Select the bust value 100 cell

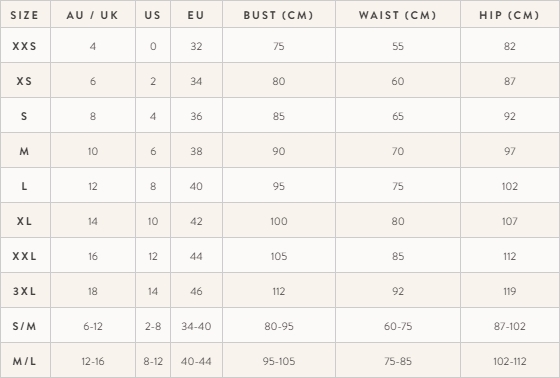(x=279, y=221)
